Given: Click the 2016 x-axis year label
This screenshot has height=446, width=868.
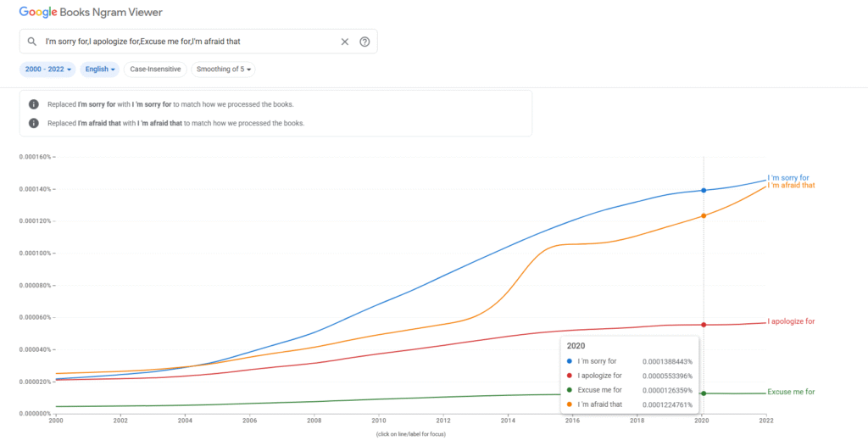Looking at the screenshot, I should (572, 421).
